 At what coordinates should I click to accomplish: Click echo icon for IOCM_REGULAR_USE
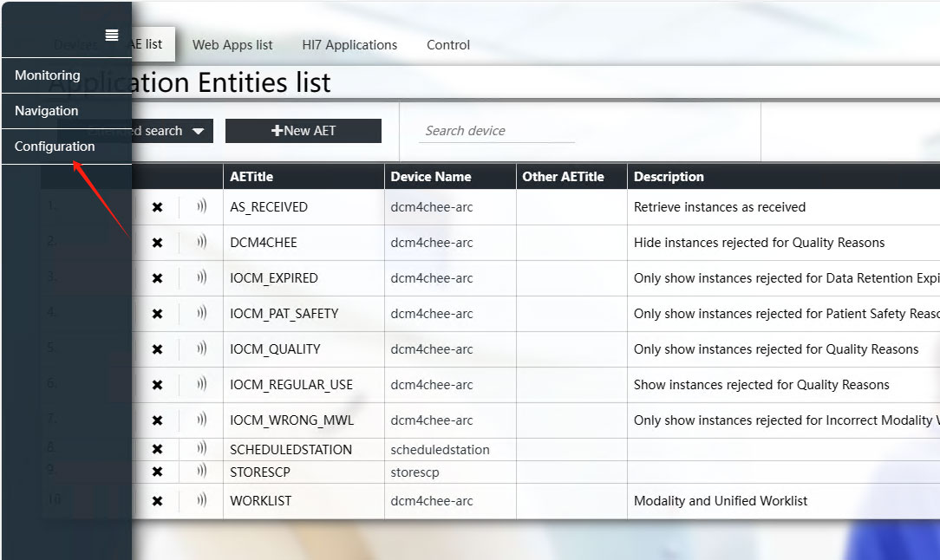[x=201, y=385]
